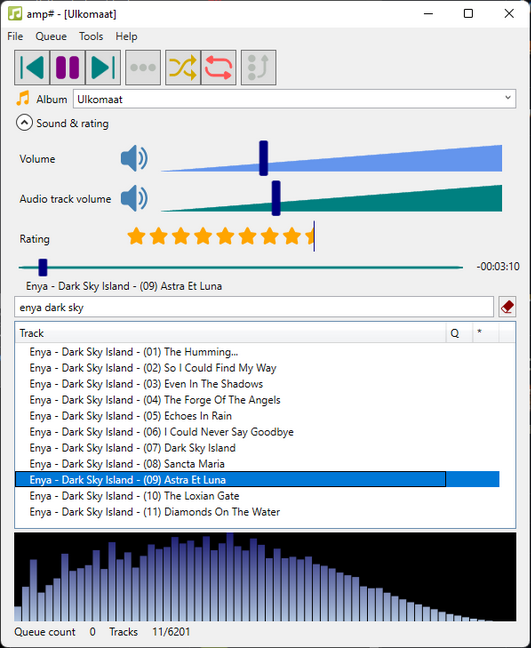This screenshot has height=648, width=531.
Task: Click the Tracks count 11/6201 in status bar
Action: (171, 632)
